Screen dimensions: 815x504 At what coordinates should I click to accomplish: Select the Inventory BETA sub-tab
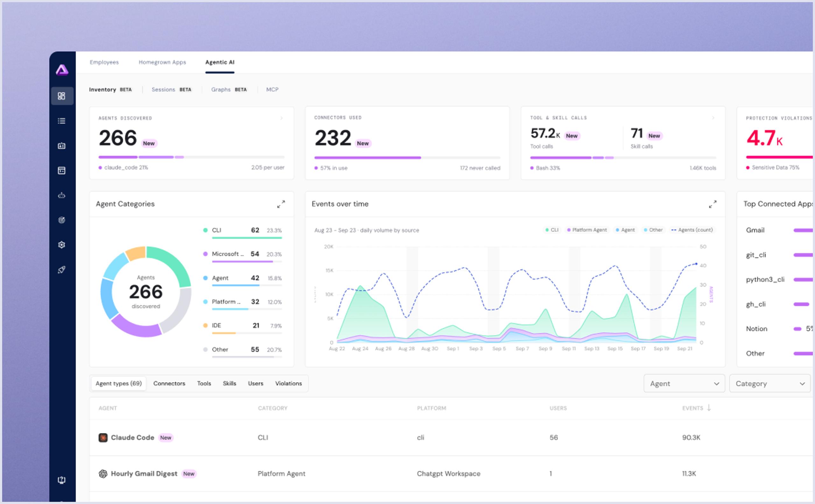110,90
